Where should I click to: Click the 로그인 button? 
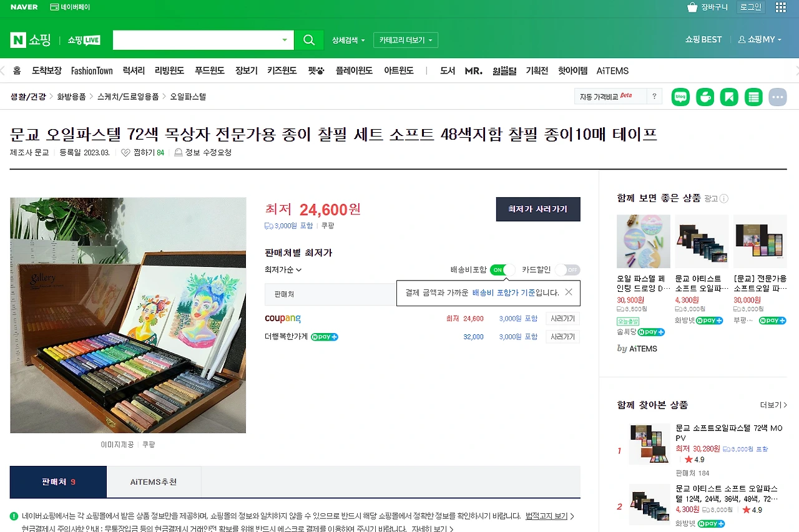(x=750, y=7)
